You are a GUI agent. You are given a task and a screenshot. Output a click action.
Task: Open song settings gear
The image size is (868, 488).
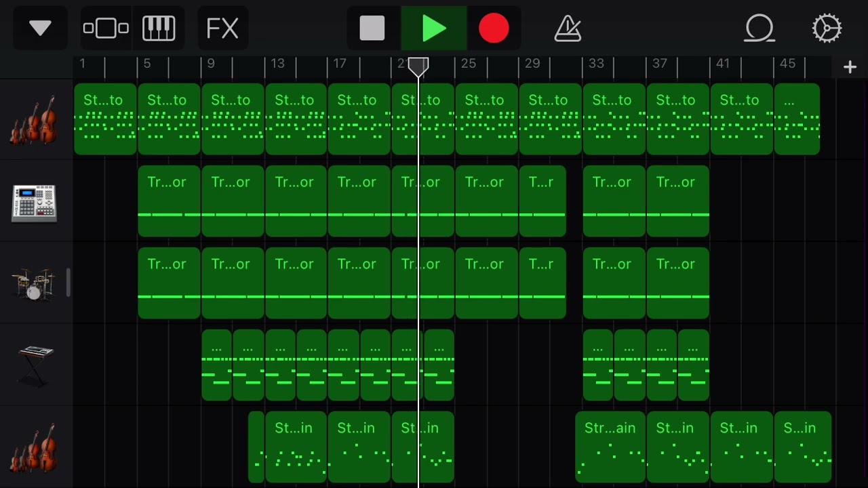[827, 28]
